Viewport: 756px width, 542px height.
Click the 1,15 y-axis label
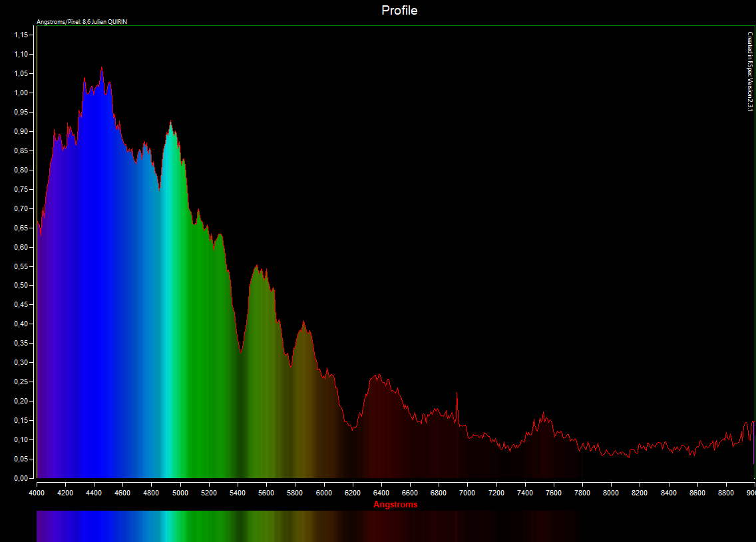click(x=21, y=35)
